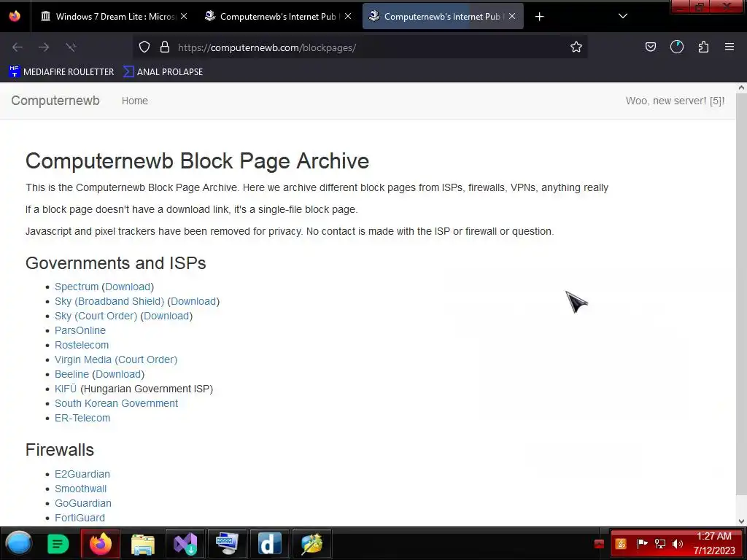The height and width of the screenshot is (560, 747).
Task: Open green notes app in taskbar
Action: [x=58, y=544]
